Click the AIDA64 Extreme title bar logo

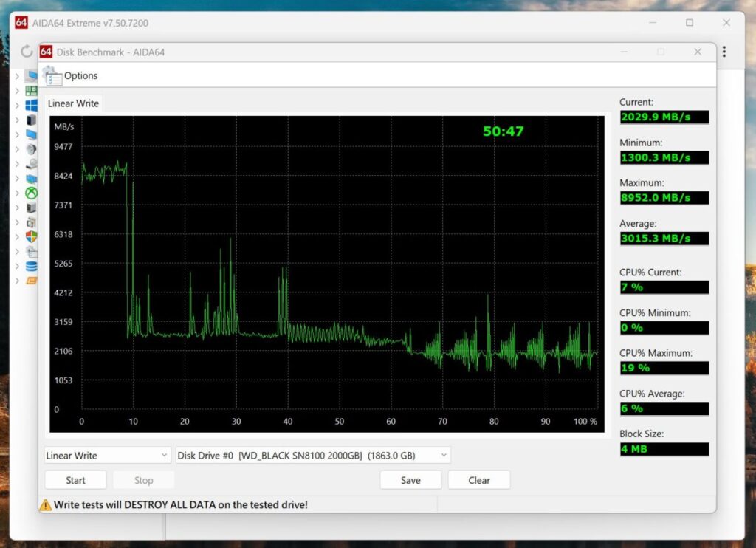click(x=21, y=23)
